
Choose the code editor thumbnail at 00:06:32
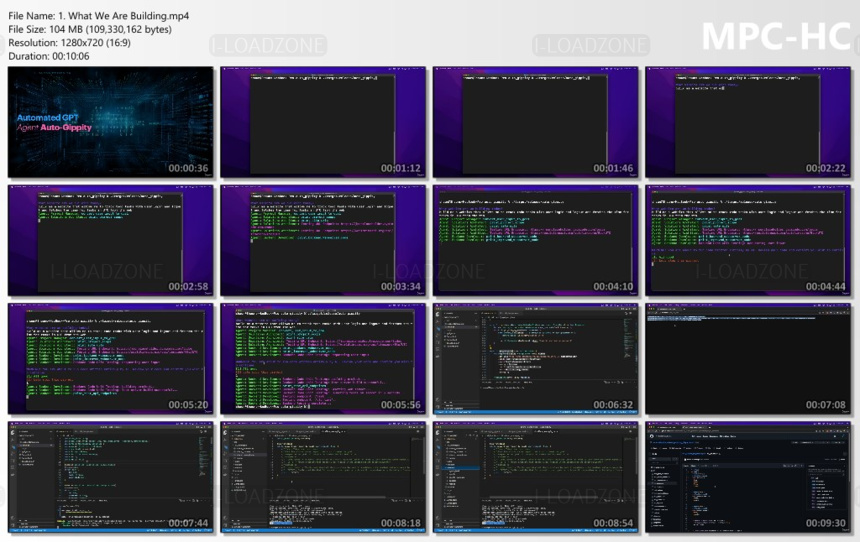[x=535, y=359]
